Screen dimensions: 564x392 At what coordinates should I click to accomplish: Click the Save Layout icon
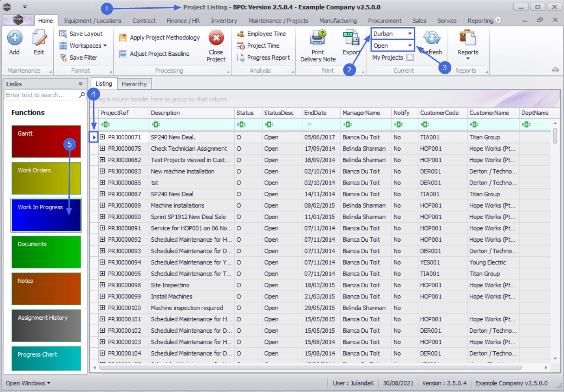(x=63, y=34)
